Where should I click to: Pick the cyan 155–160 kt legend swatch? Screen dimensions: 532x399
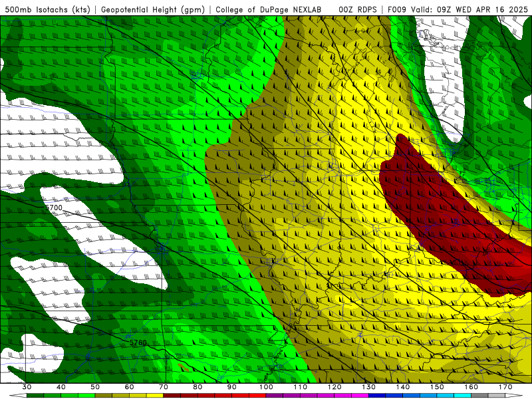tap(463, 396)
